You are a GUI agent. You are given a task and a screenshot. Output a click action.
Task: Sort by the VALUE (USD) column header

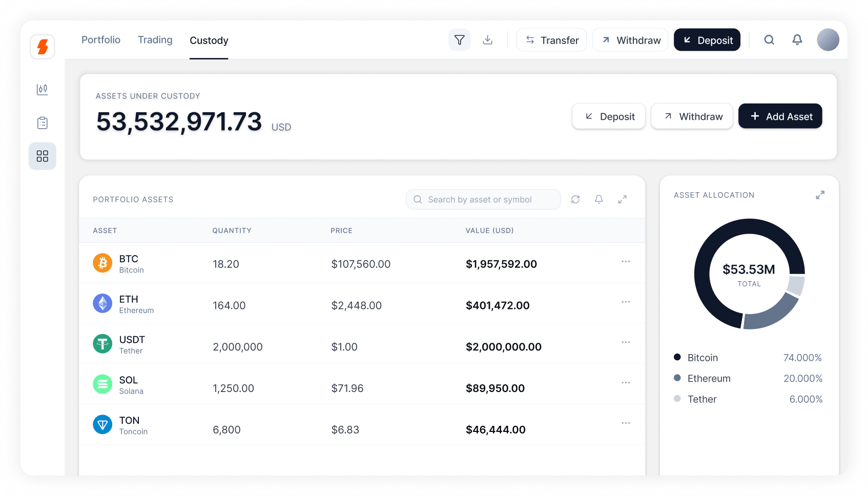click(490, 231)
